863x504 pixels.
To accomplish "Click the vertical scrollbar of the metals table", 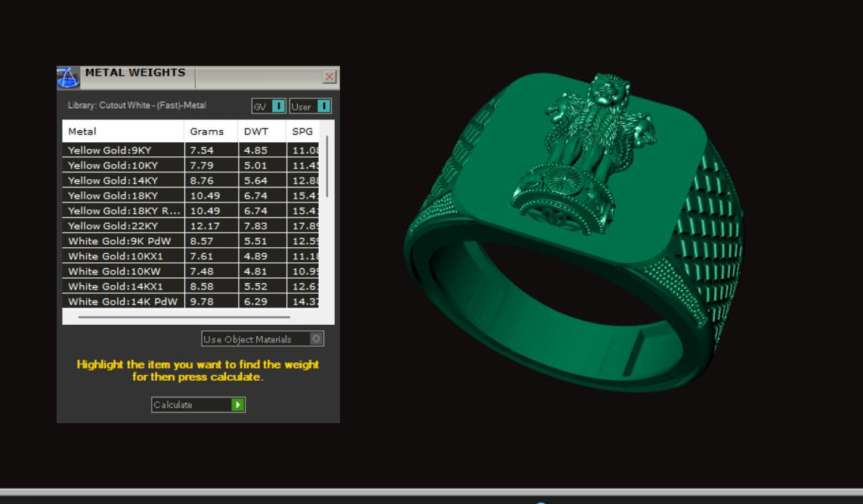I will (x=327, y=167).
